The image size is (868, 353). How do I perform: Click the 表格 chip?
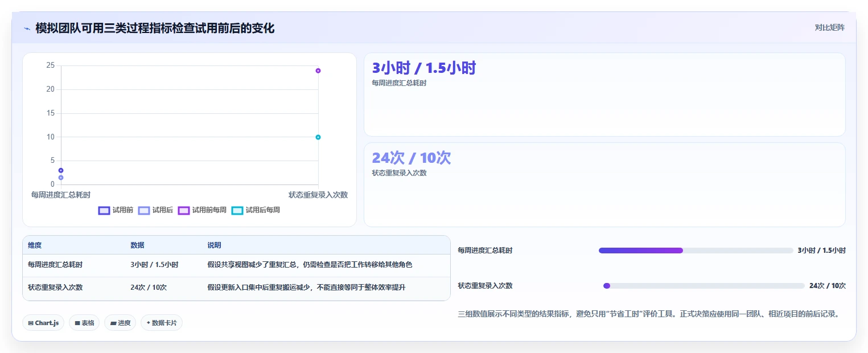(84, 323)
